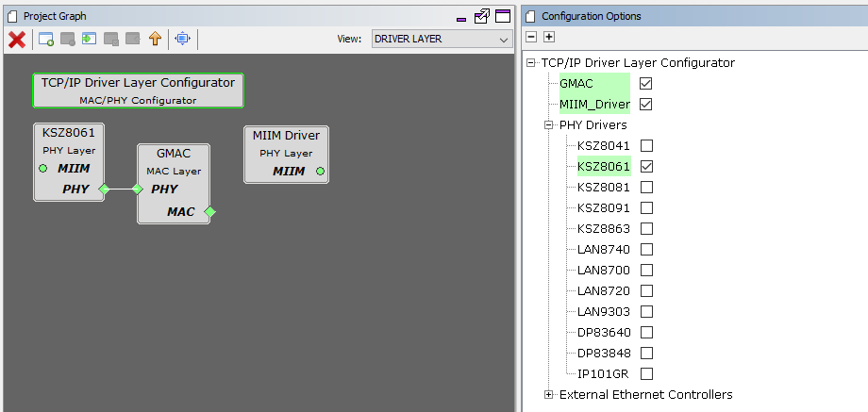Image resolution: width=868 pixels, height=412 pixels.
Task: Select the GMAC MAC Layer block
Action: point(174,184)
